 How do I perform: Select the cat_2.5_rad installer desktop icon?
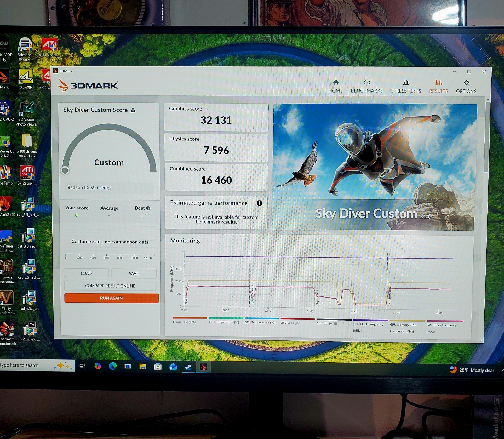[x=28, y=207]
